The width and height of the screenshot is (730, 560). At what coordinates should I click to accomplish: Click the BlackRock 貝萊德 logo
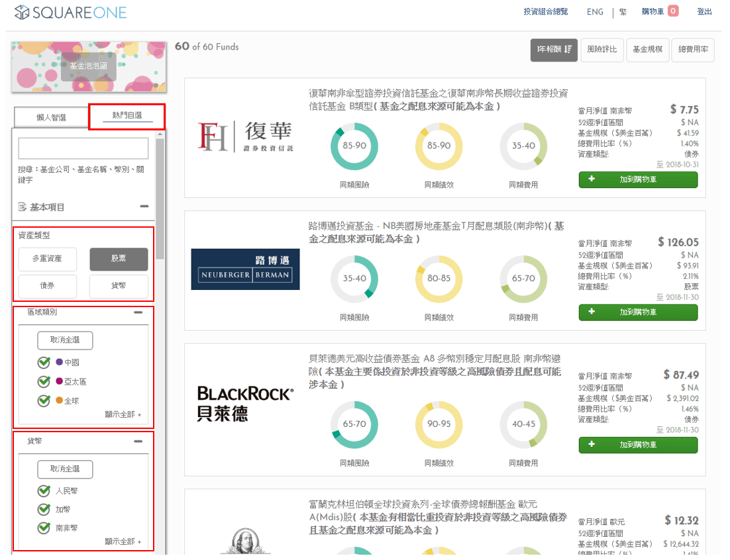point(245,403)
